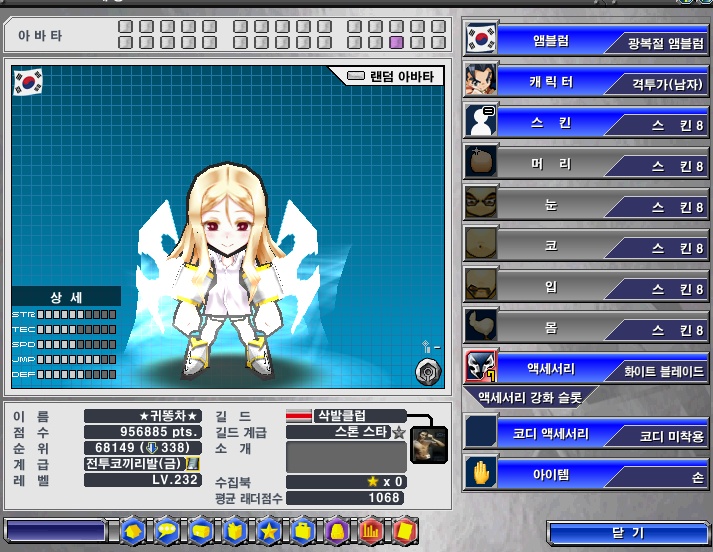Select the purple highlighted avatar slot

tap(396, 43)
